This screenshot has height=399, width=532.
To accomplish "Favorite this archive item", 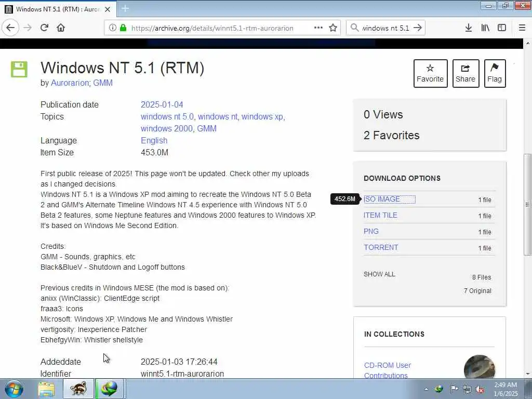I will (x=430, y=73).
